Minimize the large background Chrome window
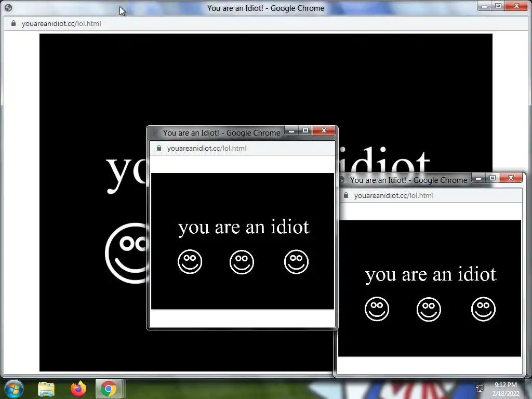The height and width of the screenshot is (399, 532). tap(484, 6)
